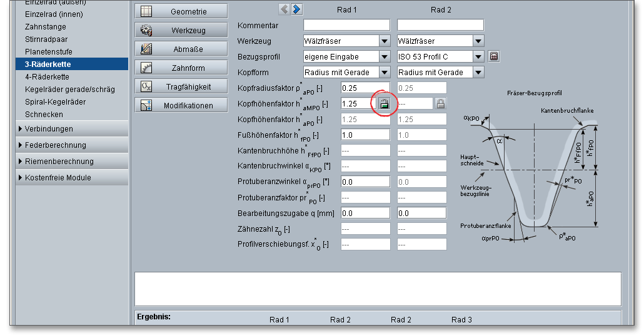Image resolution: width=644 pixels, height=335 pixels.
Task: Click the Fußhöhenfaktor input for Rad 1
Action: [x=365, y=135]
